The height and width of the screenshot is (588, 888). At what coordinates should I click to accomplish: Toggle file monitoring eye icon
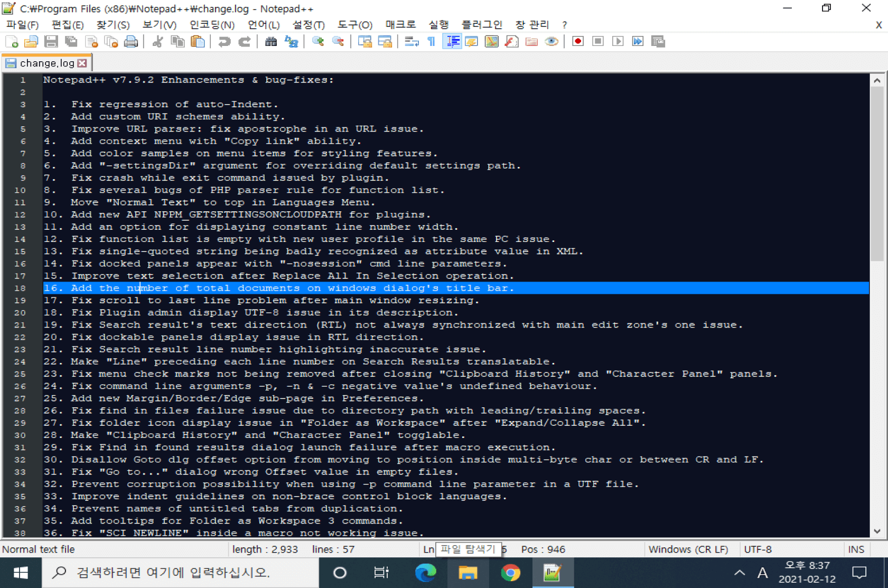point(552,42)
